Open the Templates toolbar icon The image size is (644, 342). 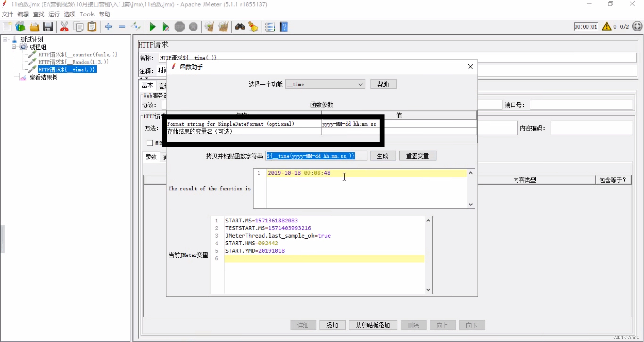pyautogui.click(x=20, y=27)
